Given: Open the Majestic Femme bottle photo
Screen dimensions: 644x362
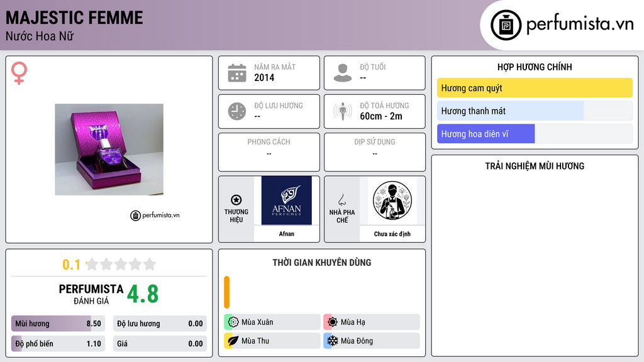Looking at the screenshot, I should (109, 150).
